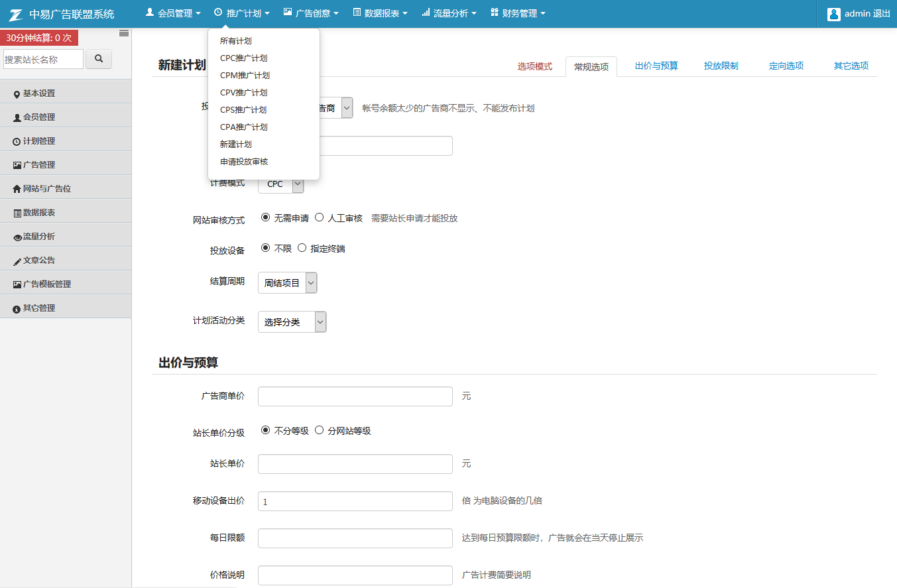Image resolution: width=897 pixels, height=588 pixels.
Task: Click the 中易 logo icon
Action: [16, 14]
